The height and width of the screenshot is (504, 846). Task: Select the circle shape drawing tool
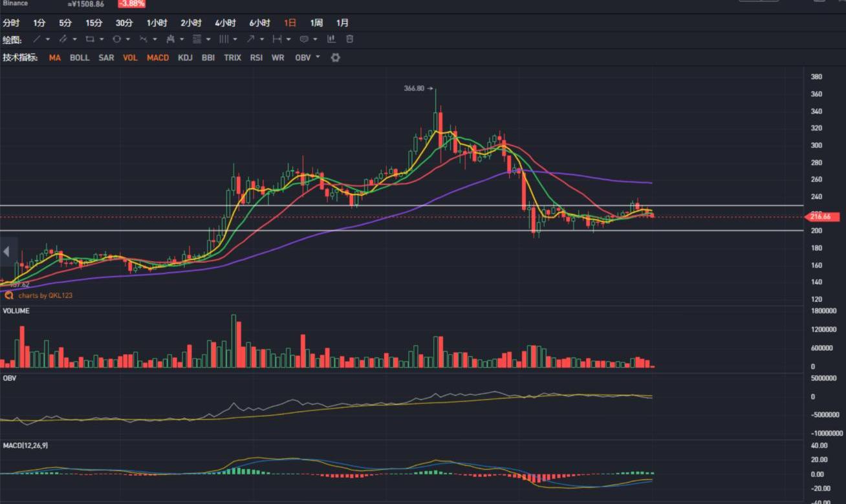click(x=116, y=39)
